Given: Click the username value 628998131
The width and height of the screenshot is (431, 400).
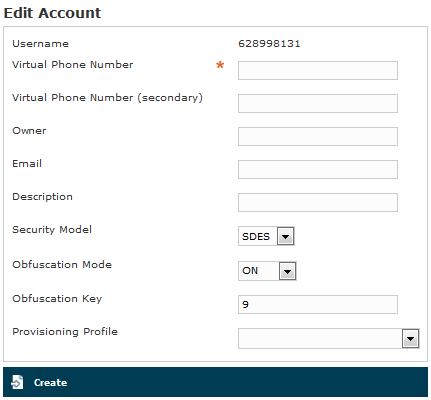Looking at the screenshot, I should point(269,44).
